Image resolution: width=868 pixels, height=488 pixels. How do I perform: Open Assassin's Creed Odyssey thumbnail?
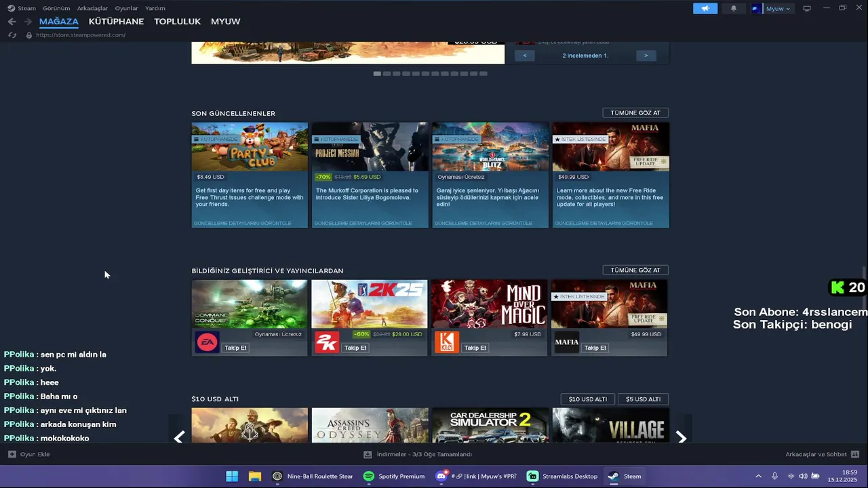click(370, 426)
